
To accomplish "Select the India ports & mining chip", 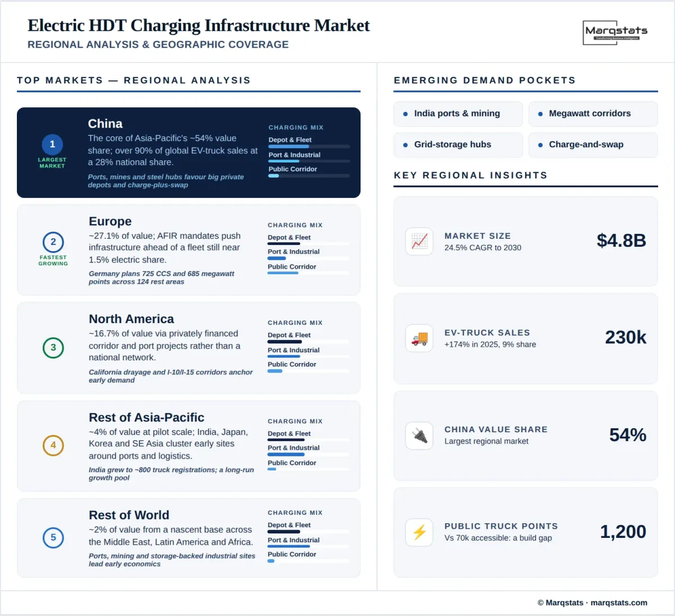I will coord(458,114).
